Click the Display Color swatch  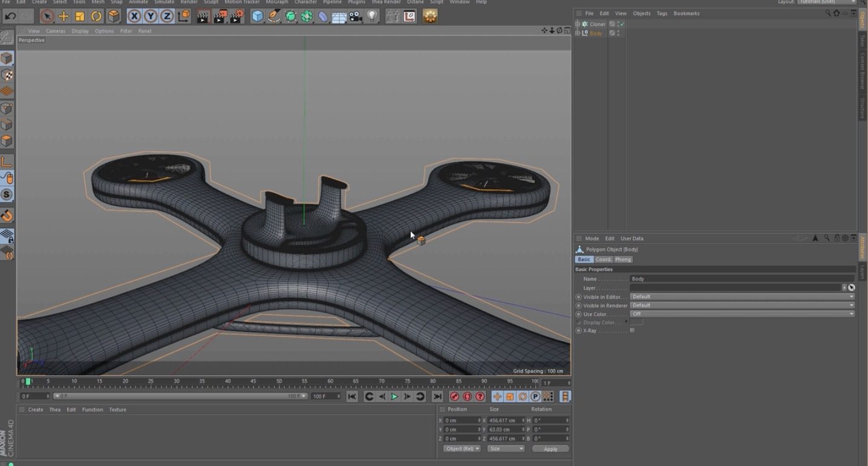point(636,323)
